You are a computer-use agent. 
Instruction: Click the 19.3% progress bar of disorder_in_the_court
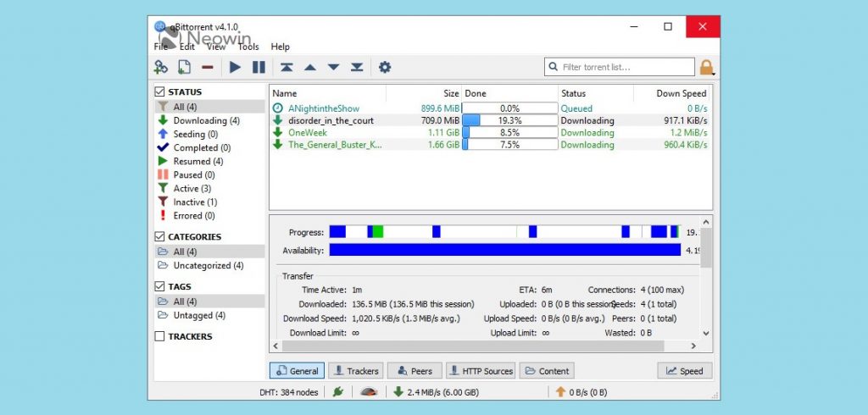point(509,120)
